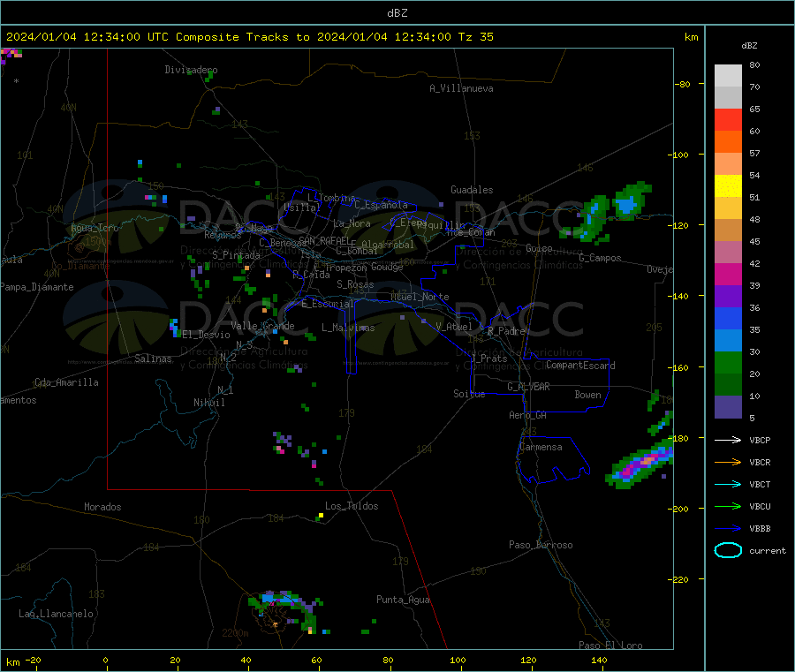Click the yellow echo pixel near Los_Toldos
The image size is (795, 672).
pos(321,516)
